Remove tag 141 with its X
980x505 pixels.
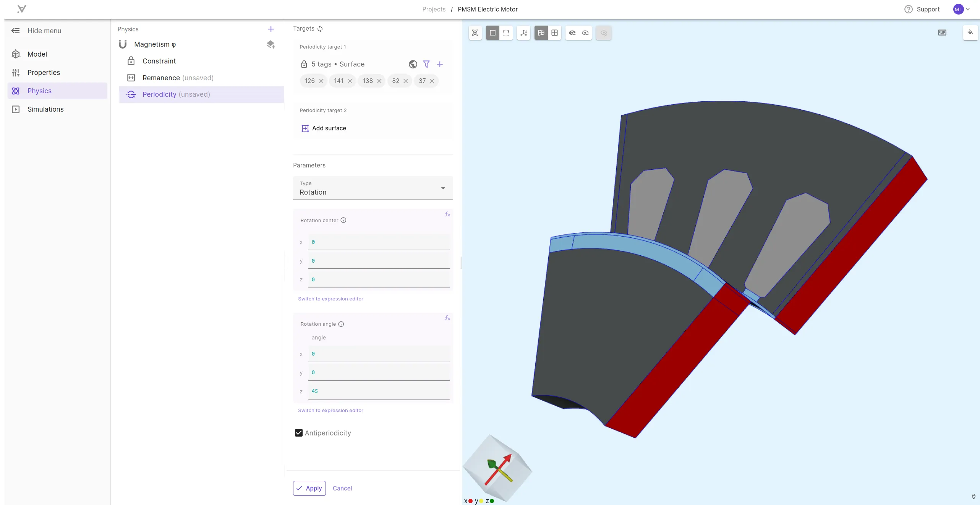click(350, 81)
